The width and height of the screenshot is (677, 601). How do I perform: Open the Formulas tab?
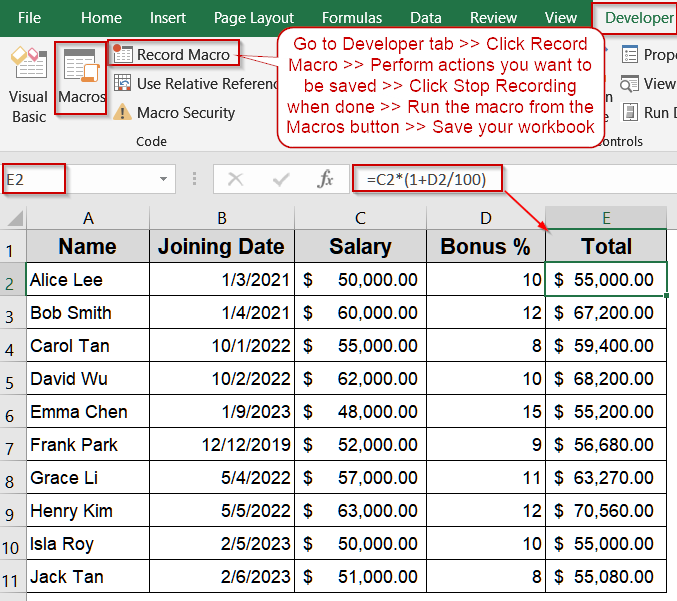point(353,18)
